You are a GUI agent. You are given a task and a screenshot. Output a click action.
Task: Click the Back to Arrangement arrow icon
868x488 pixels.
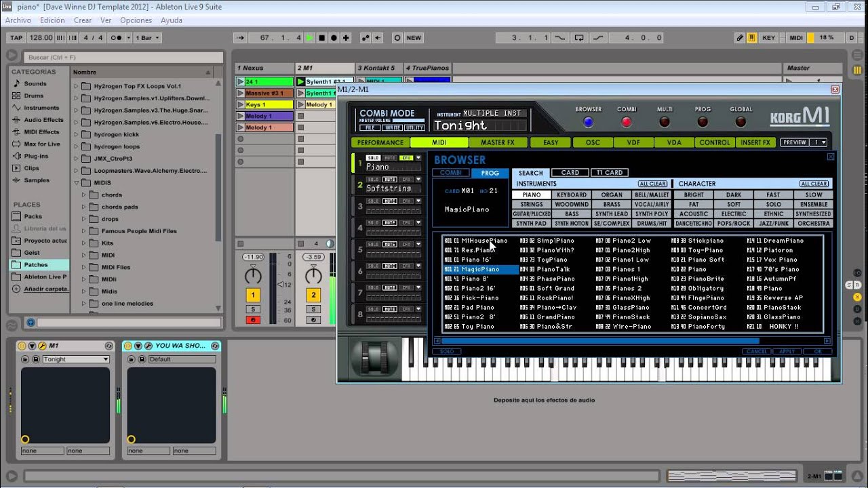378,38
